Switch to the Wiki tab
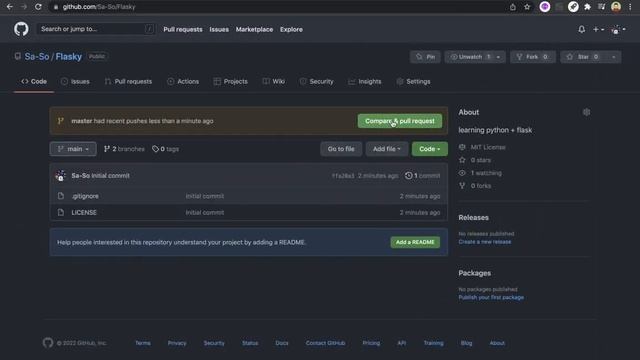 pyautogui.click(x=274, y=82)
